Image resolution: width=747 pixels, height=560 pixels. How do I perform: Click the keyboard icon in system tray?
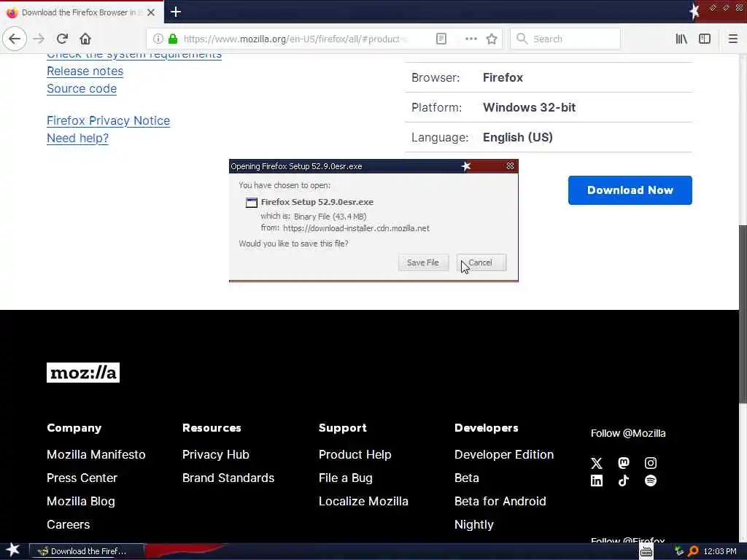pyautogui.click(x=646, y=551)
